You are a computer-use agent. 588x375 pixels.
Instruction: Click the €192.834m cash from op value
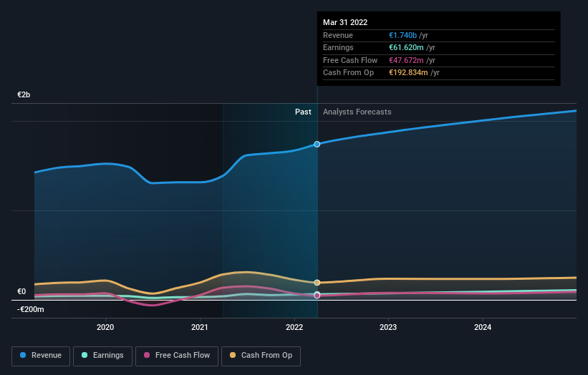pos(408,73)
